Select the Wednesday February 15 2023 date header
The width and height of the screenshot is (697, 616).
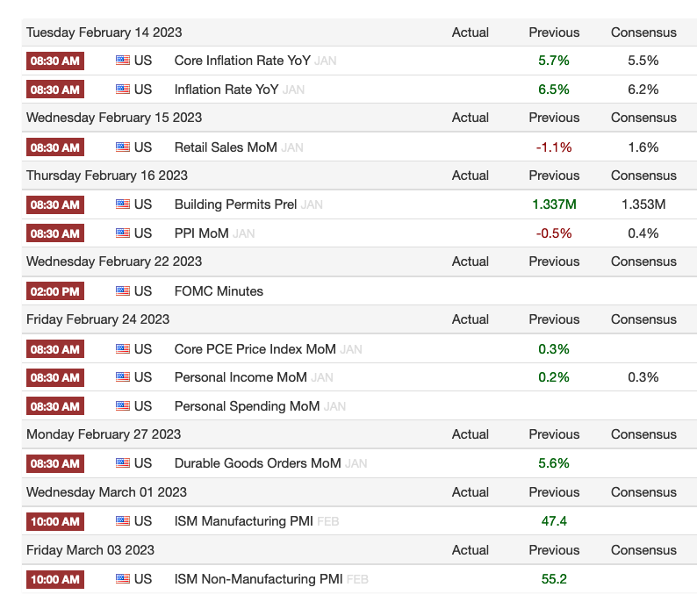(114, 118)
